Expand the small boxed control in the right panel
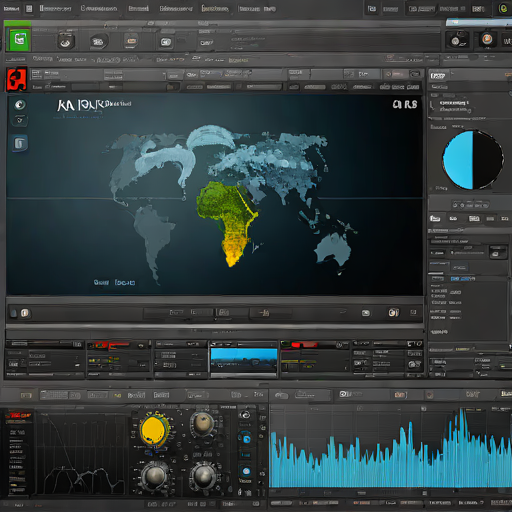This screenshot has width=512, height=512. (x=498, y=252)
